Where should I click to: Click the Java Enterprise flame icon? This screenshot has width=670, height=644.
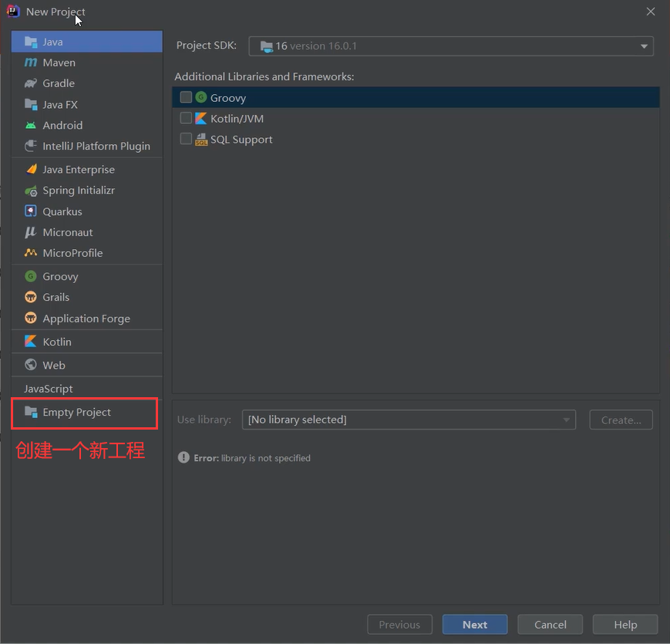tap(31, 169)
